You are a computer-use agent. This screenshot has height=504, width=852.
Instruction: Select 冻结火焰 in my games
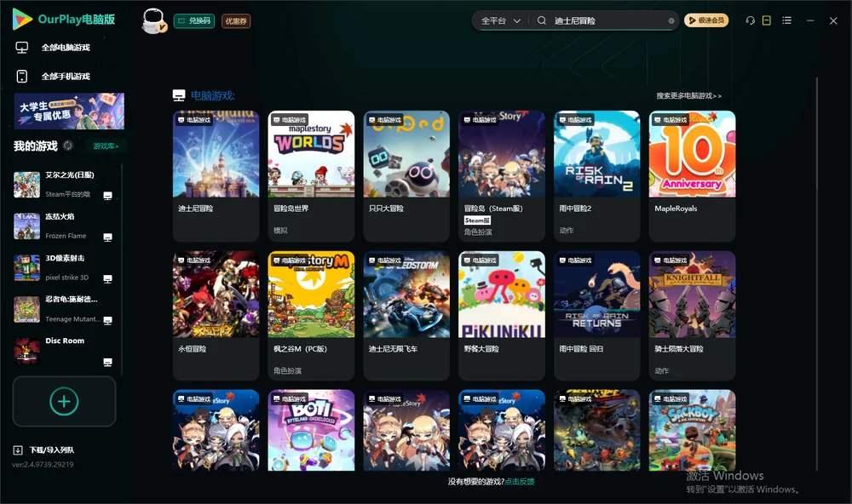pos(64,226)
